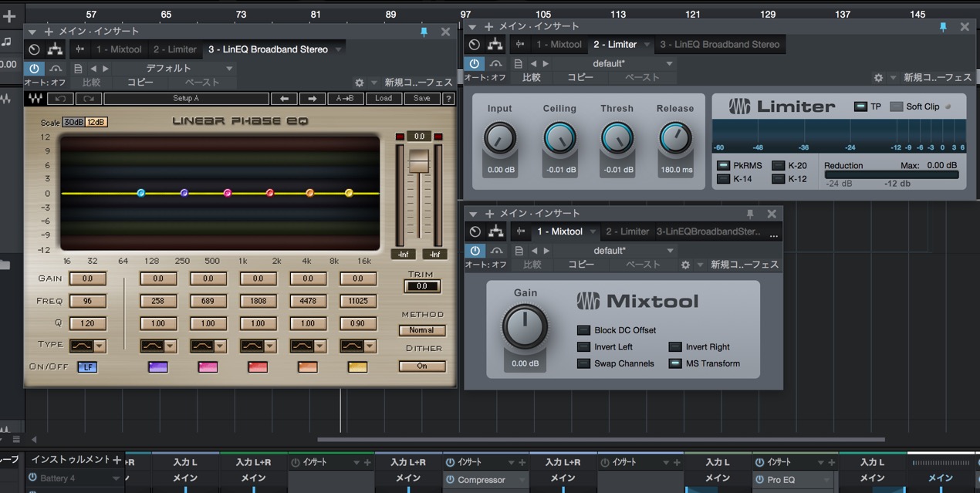Screen dimensions: 980x493
Task: Pin the Limiter plugin window
Action: [x=942, y=27]
